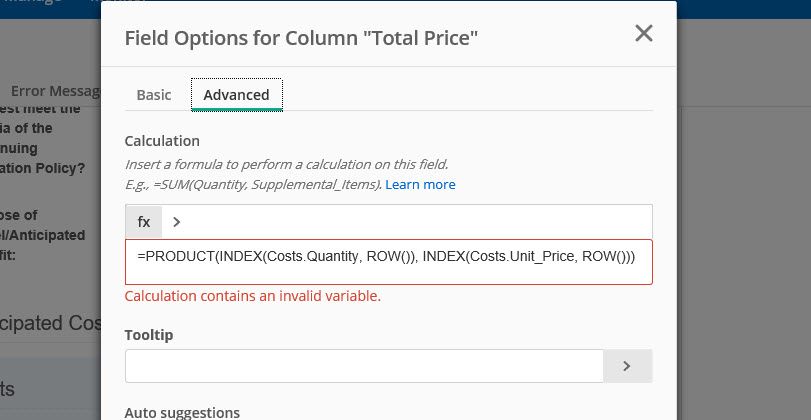The width and height of the screenshot is (811, 420).
Task: Click the Calculation section label
Action: coord(162,140)
